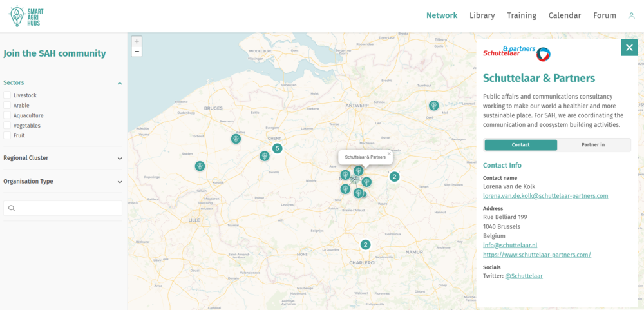Click the NAMUR city label on map

(x=413, y=251)
